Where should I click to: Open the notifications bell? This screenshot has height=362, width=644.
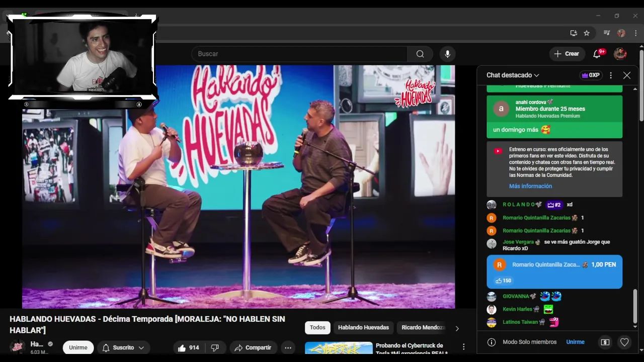coord(597,54)
